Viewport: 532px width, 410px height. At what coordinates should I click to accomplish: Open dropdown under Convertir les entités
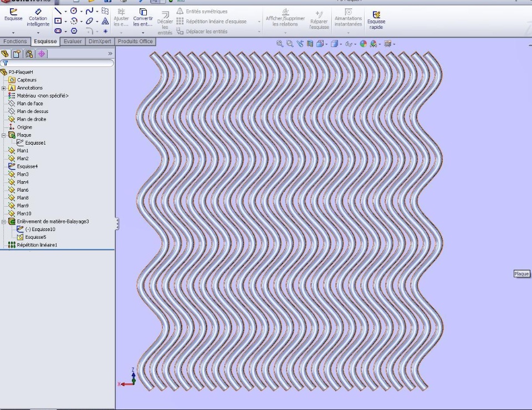(x=143, y=33)
